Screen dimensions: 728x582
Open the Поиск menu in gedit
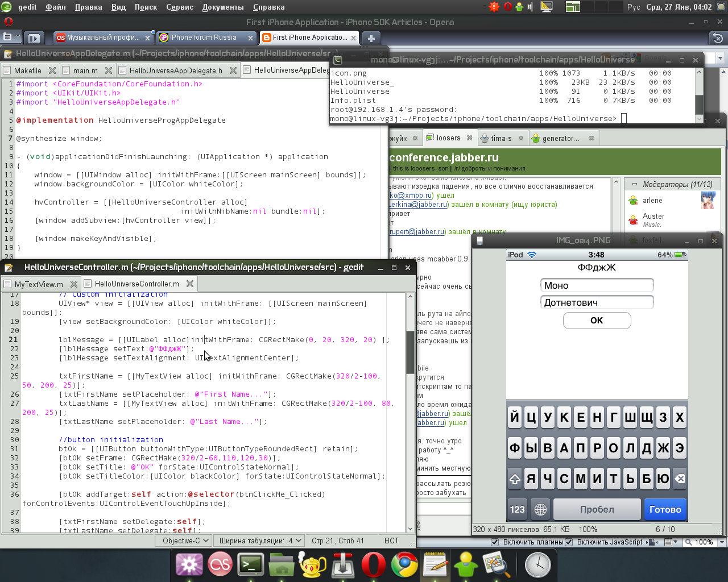[x=146, y=7]
